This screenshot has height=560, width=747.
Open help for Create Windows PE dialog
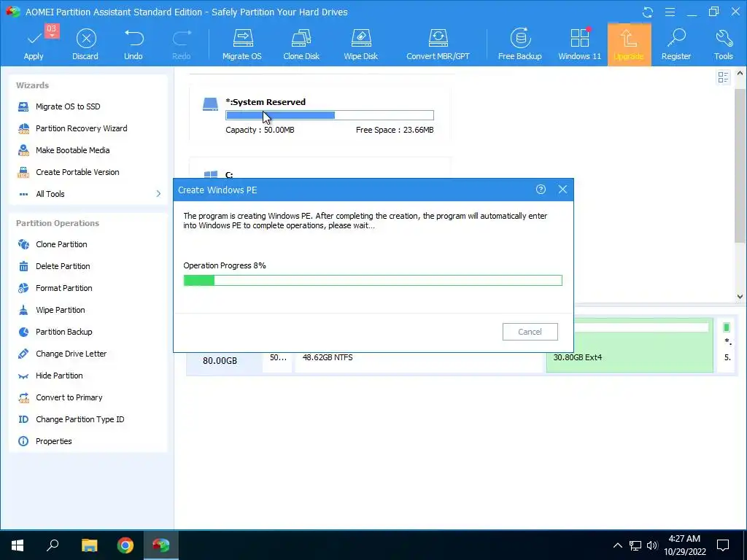541,190
